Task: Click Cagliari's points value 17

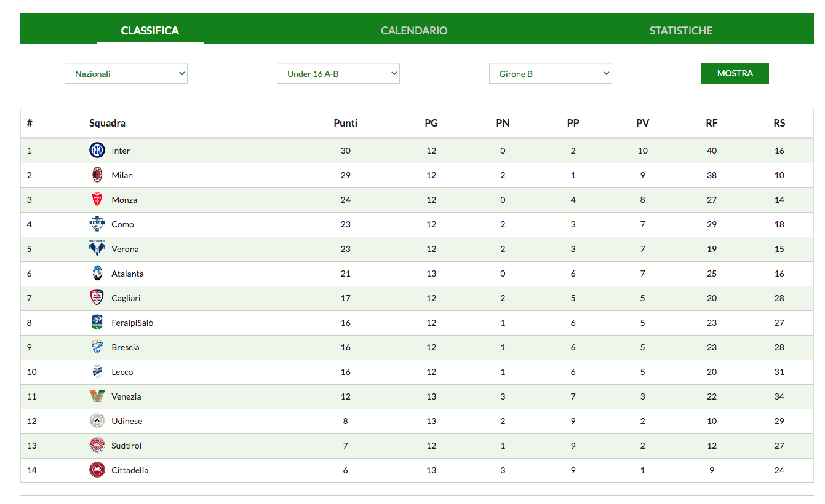Action: [346, 298]
